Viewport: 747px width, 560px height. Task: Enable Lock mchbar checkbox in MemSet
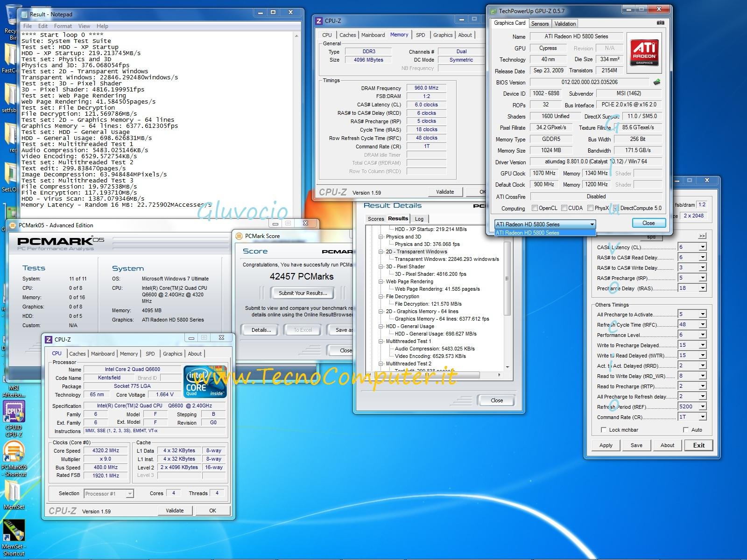click(604, 430)
